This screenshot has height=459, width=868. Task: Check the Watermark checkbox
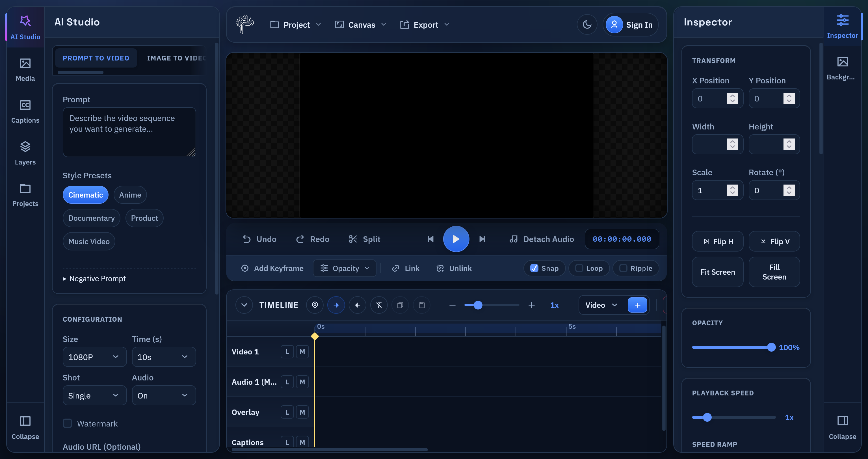coord(67,423)
